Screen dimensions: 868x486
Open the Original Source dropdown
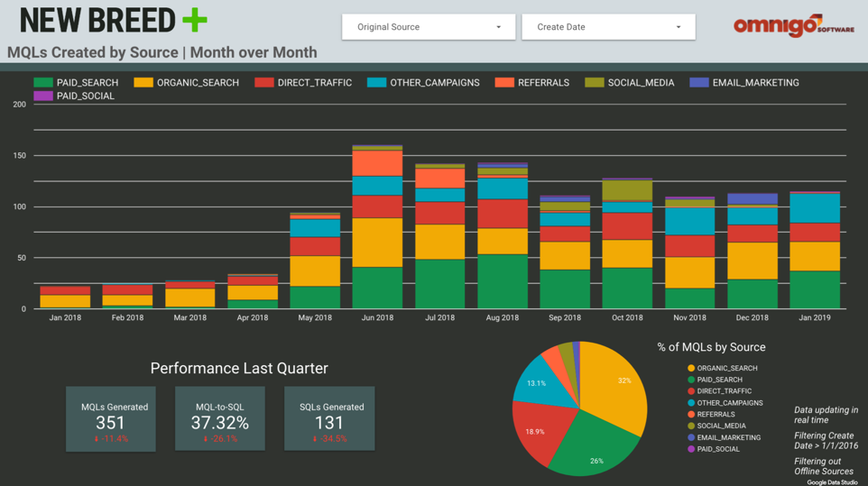(x=428, y=27)
